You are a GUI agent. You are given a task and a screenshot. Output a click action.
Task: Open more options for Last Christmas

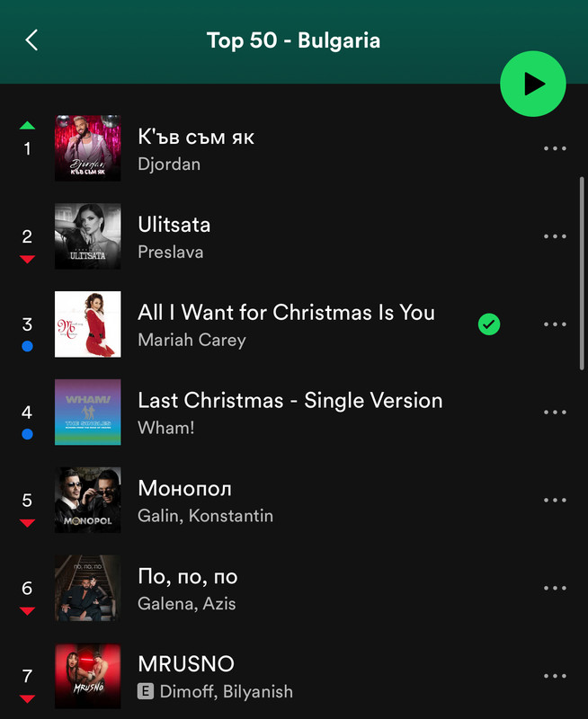555,412
